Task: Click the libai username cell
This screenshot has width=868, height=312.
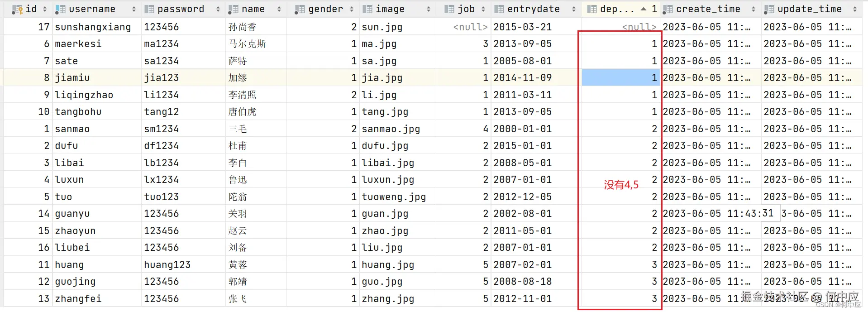Action: click(x=97, y=163)
